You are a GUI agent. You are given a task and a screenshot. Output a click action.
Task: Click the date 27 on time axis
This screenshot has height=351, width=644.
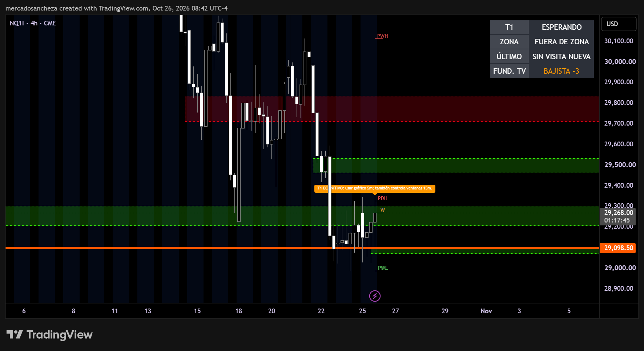pos(395,311)
